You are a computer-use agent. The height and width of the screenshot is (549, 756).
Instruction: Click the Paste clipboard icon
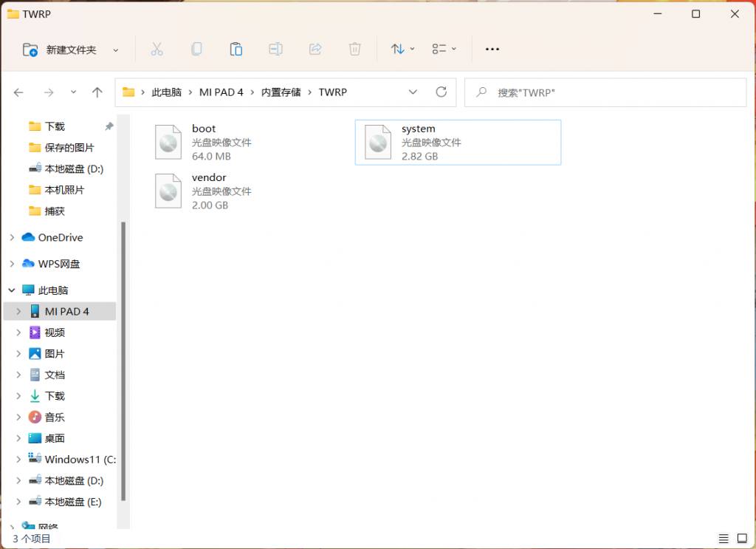click(x=236, y=49)
